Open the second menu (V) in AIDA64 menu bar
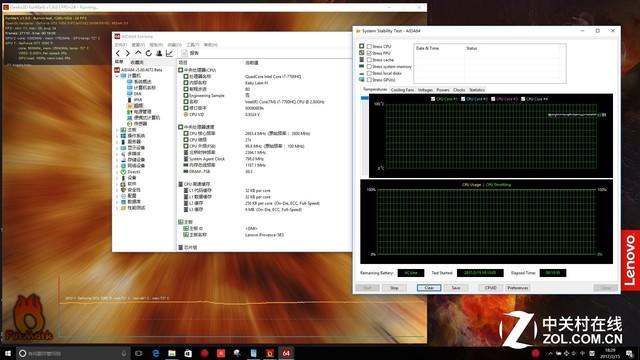The height and width of the screenshot is (360, 640). coord(138,45)
